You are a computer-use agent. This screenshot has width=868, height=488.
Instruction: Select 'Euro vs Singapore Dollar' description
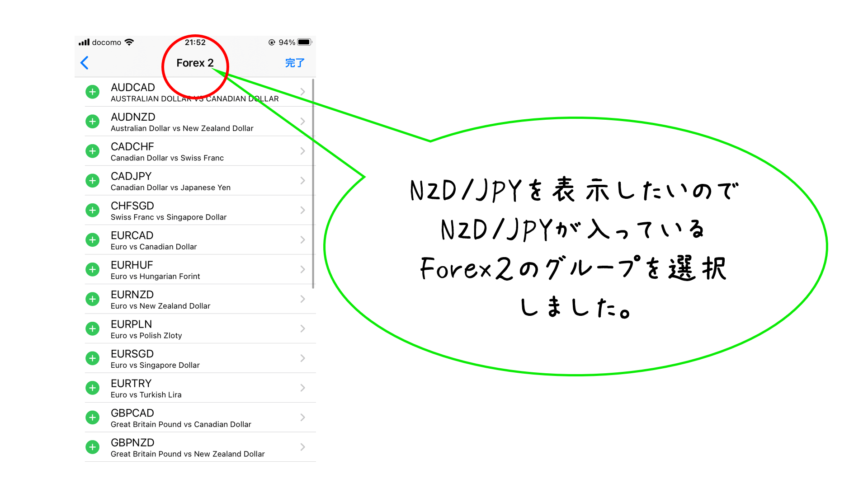pyautogui.click(x=155, y=365)
